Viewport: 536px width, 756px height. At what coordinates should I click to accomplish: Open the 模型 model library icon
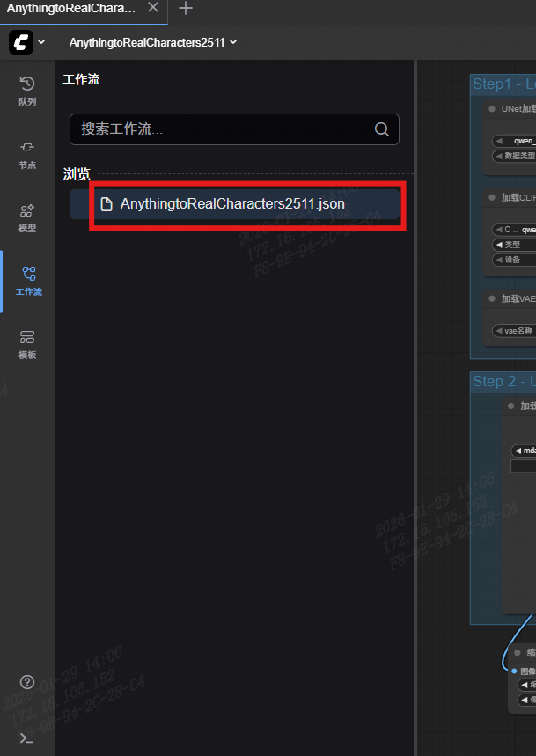coord(27,217)
